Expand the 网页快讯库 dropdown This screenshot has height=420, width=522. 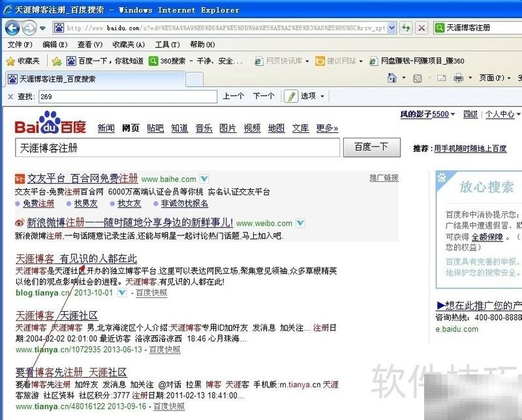(x=307, y=61)
